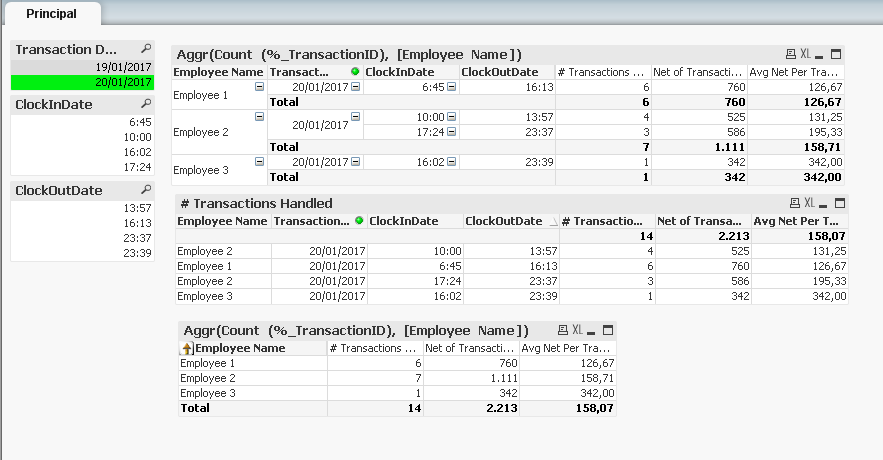The height and width of the screenshot is (460, 883).
Task: Click sort arrow icon beside Employee Name header
Action: [187, 349]
